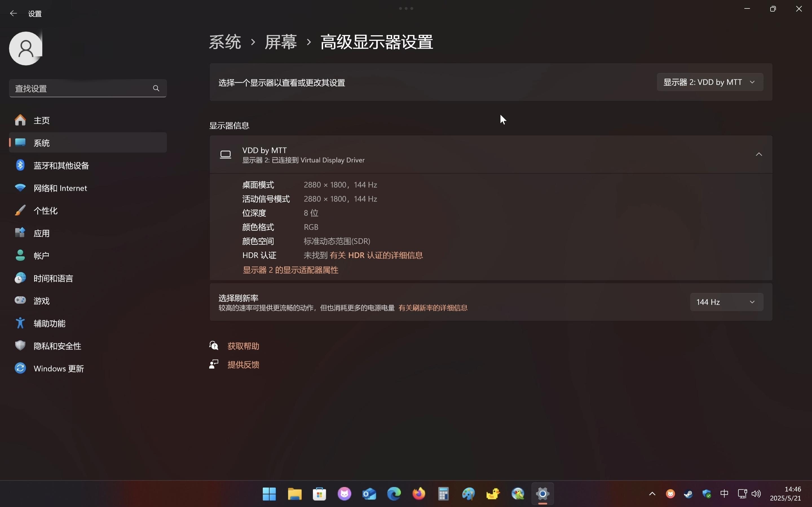Click 有关刷新率的详细信息 link
The image size is (812, 507).
coord(433,308)
